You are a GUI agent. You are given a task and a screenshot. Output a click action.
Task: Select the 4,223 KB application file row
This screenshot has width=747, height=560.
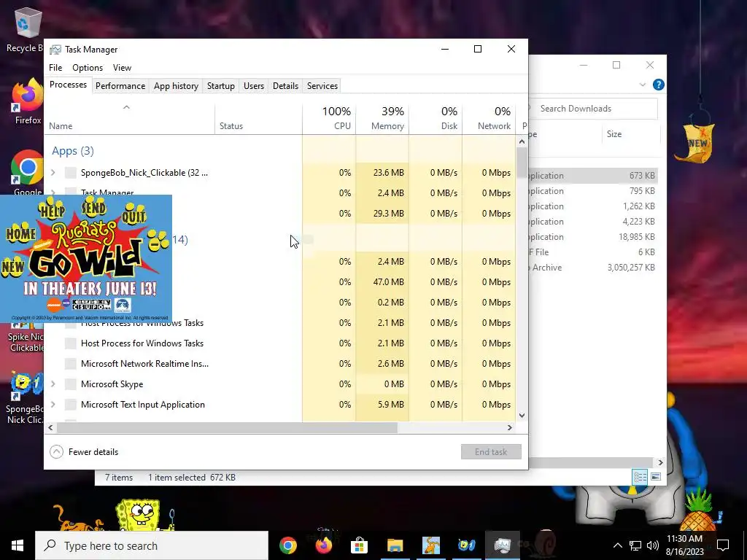click(x=594, y=222)
